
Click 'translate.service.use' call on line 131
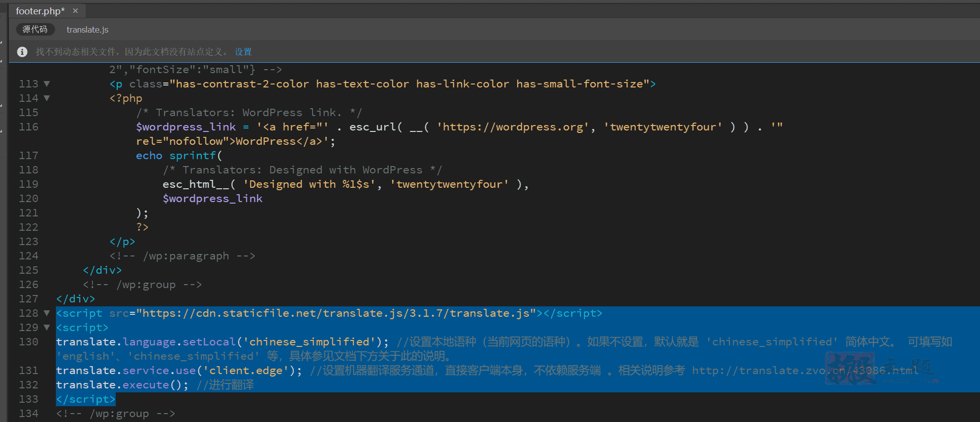point(126,371)
